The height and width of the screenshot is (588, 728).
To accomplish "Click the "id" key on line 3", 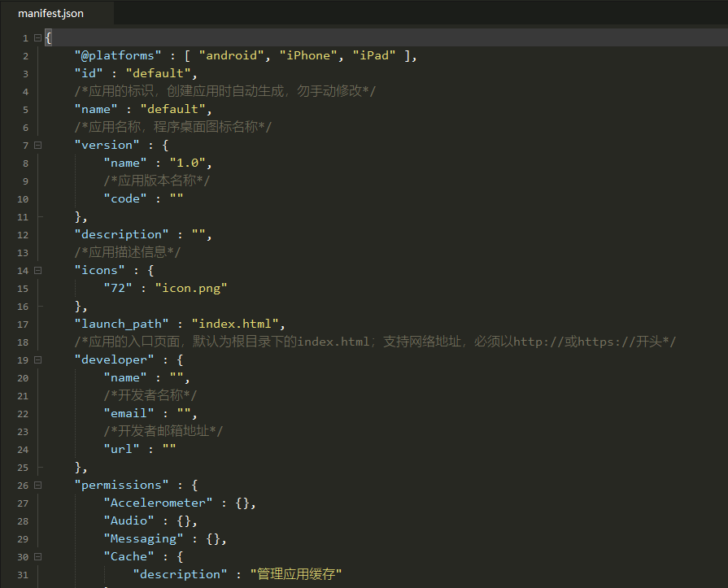I will click(89, 73).
